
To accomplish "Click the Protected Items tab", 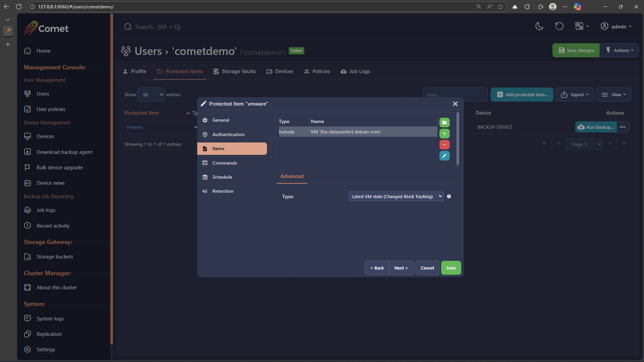I will [x=180, y=71].
